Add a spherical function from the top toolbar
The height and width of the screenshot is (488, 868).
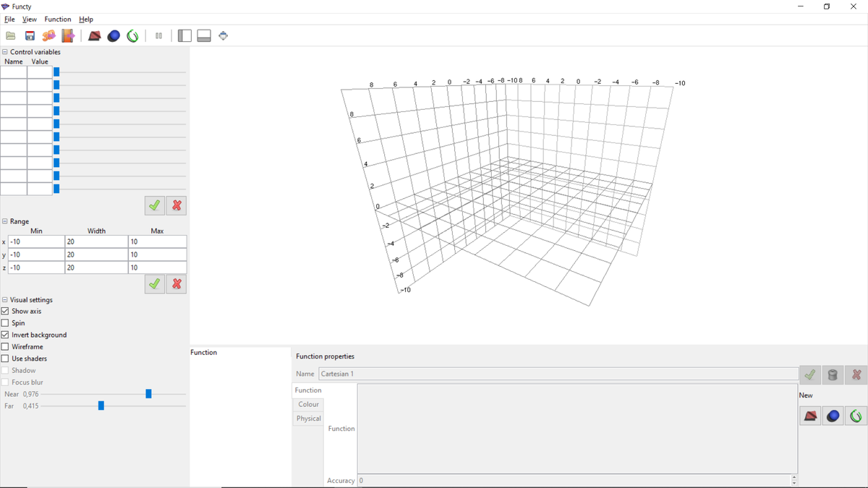pyautogui.click(x=114, y=35)
